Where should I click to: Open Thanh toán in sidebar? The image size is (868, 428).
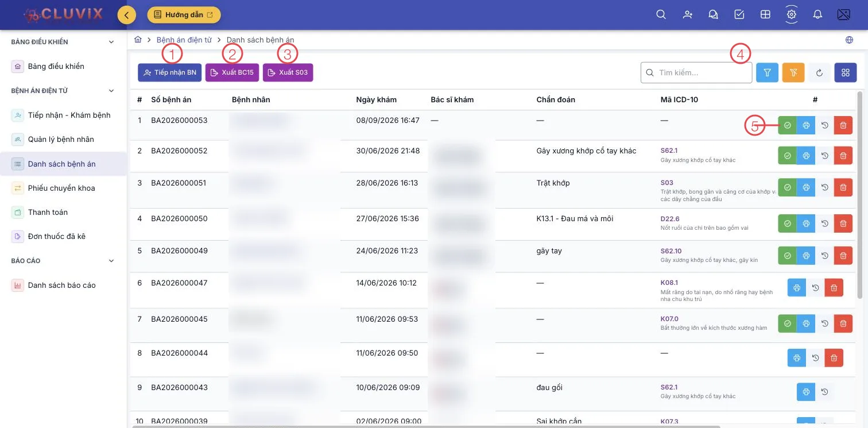click(63, 213)
